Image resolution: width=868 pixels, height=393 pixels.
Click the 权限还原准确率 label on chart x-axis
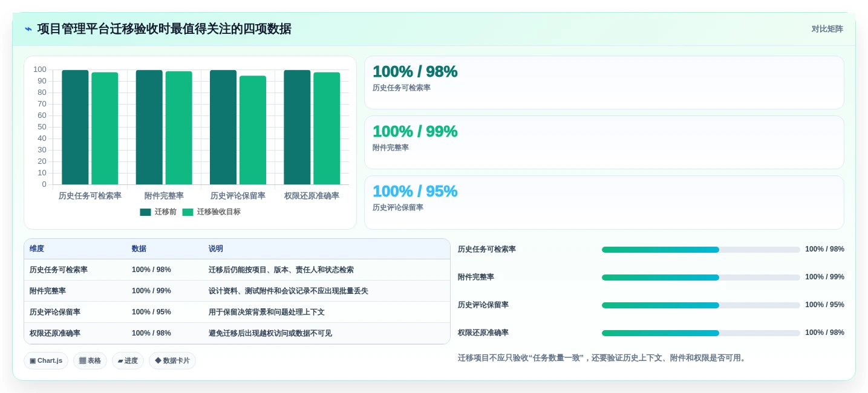312,196
